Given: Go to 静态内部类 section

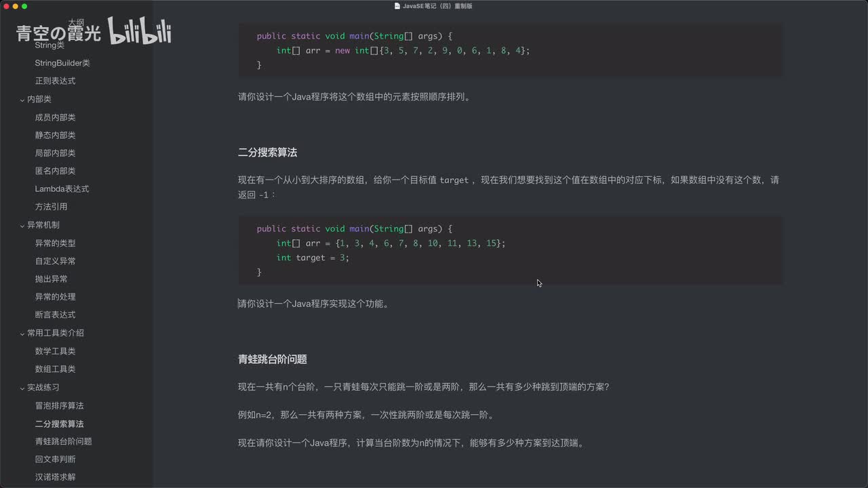Looking at the screenshot, I should (55, 135).
